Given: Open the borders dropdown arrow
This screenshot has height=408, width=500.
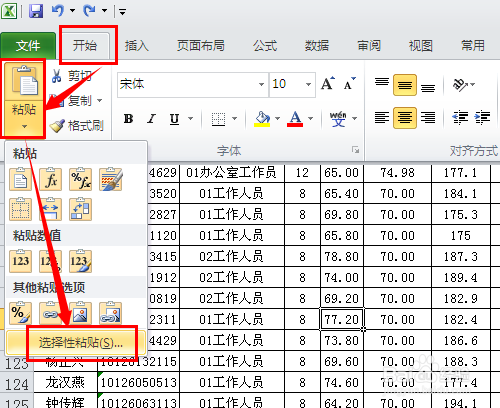Looking at the screenshot, I should (x=235, y=118).
